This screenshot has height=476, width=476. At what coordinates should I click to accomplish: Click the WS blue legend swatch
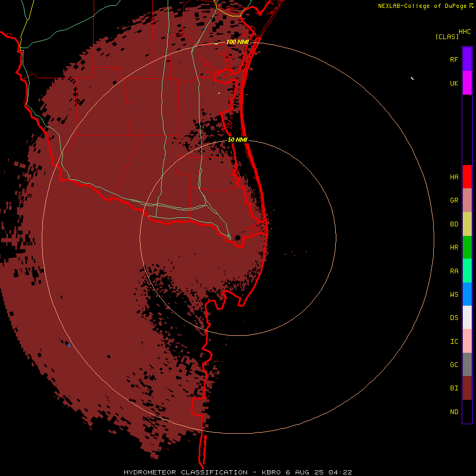467,294
